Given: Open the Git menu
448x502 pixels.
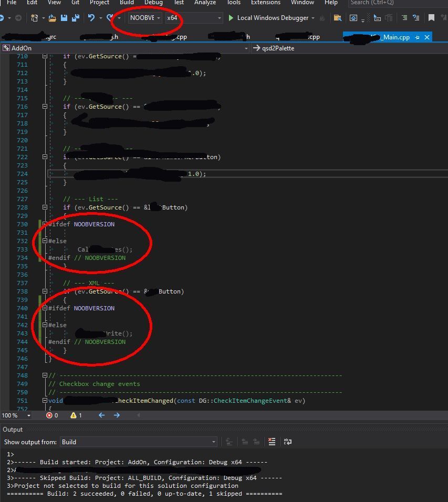Looking at the screenshot, I should (x=75, y=3).
